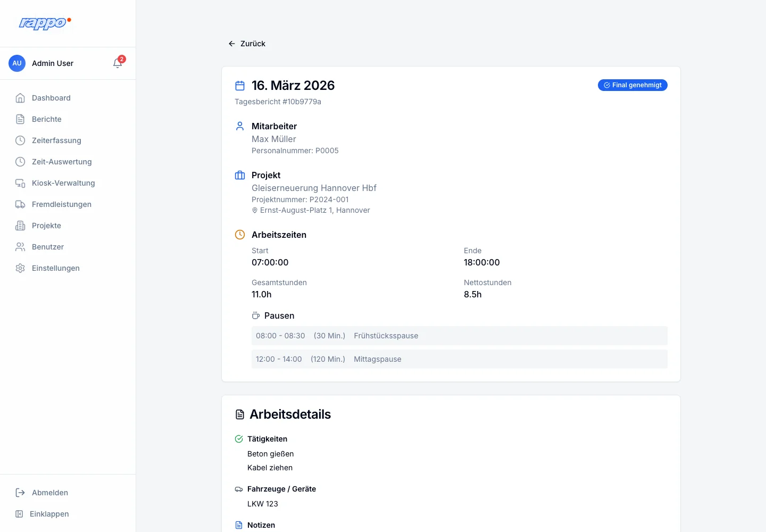Click the calendar icon beside the date

(240, 86)
